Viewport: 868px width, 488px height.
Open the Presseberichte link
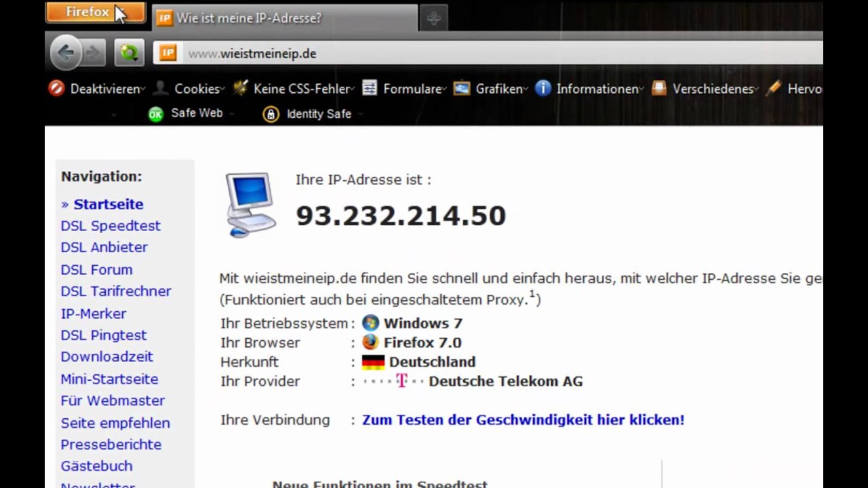(x=111, y=445)
